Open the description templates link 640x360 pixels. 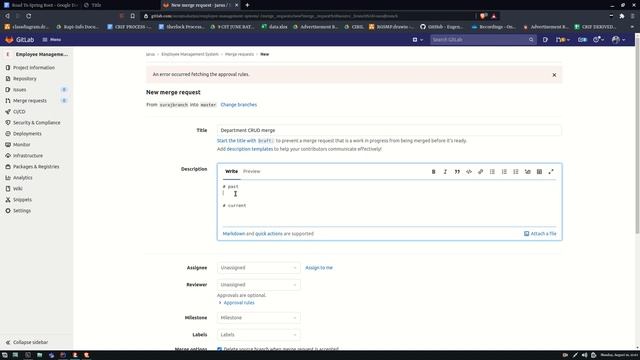[x=250, y=149]
